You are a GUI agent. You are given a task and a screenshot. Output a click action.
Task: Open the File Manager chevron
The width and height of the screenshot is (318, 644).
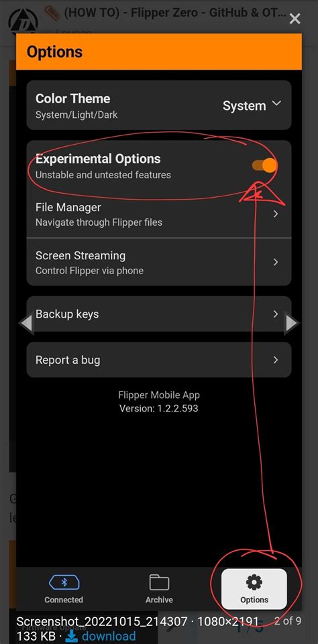276,214
